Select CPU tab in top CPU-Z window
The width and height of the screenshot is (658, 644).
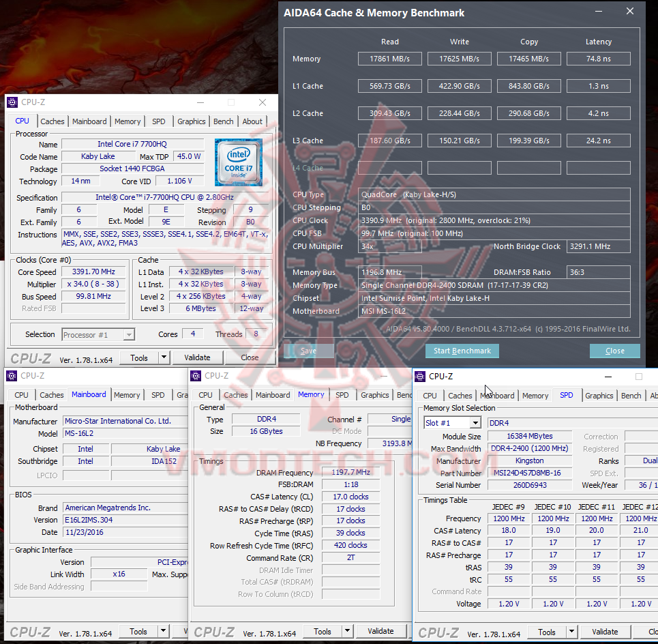pos(23,121)
